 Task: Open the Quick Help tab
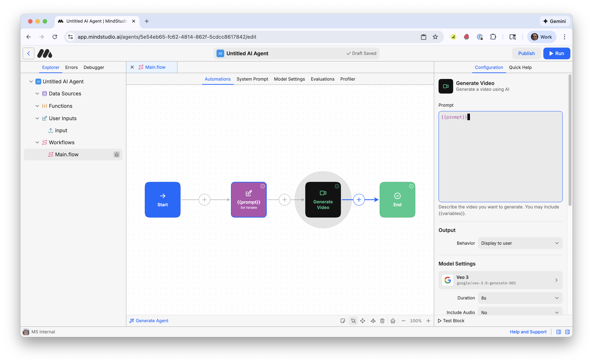pyautogui.click(x=520, y=67)
